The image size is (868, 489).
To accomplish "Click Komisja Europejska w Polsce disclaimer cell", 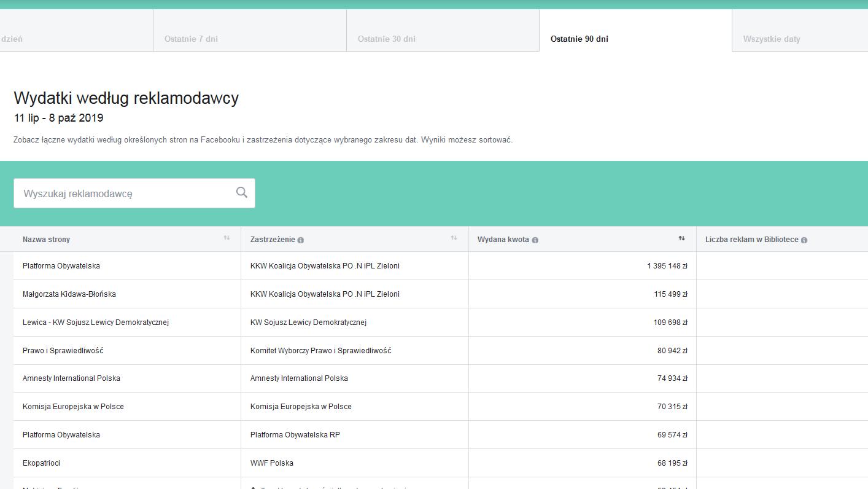I will (x=301, y=407).
